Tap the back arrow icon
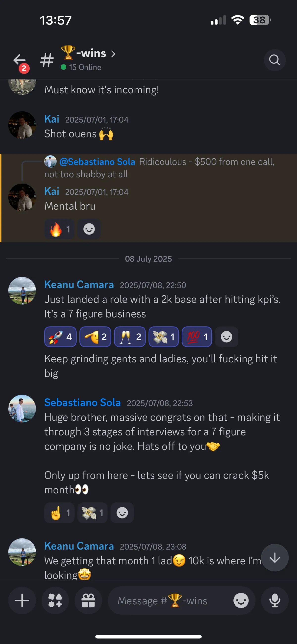This screenshot has height=644, width=297. pos(20,60)
